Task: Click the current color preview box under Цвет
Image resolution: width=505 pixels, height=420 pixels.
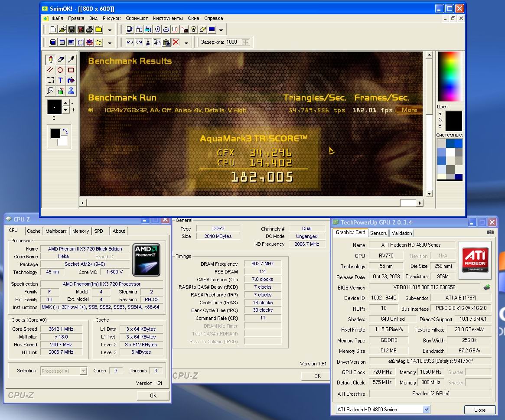Action: click(454, 121)
